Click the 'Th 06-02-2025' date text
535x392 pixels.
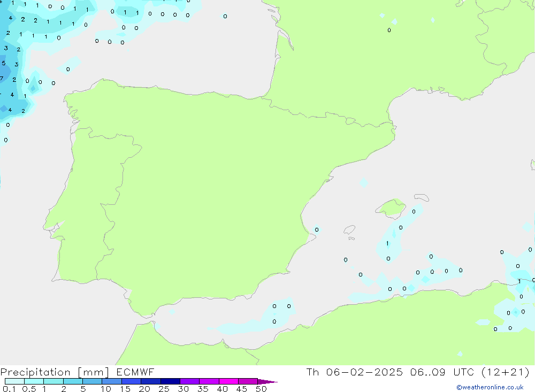pyautogui.click(x=354, y=372)
